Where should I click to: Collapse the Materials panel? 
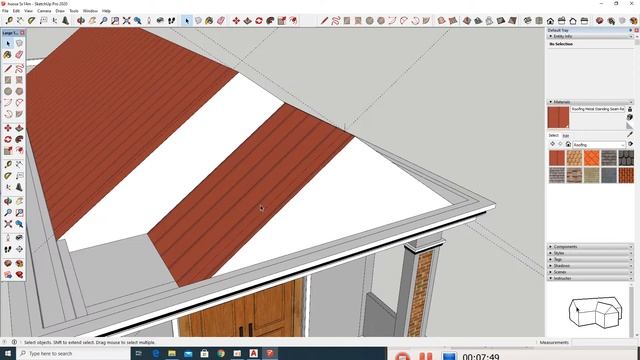[590, 102]
